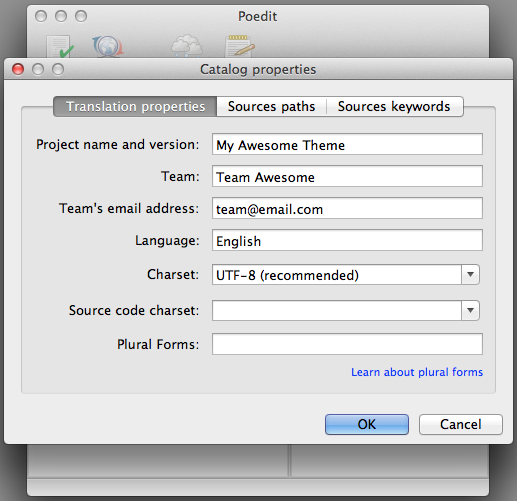Click the Team input field
Viewport: 517px width, 501px height.
[347, 176]
